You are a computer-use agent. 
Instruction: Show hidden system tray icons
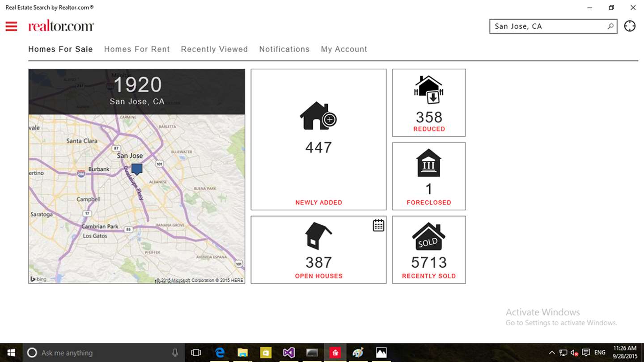(552, 353)
